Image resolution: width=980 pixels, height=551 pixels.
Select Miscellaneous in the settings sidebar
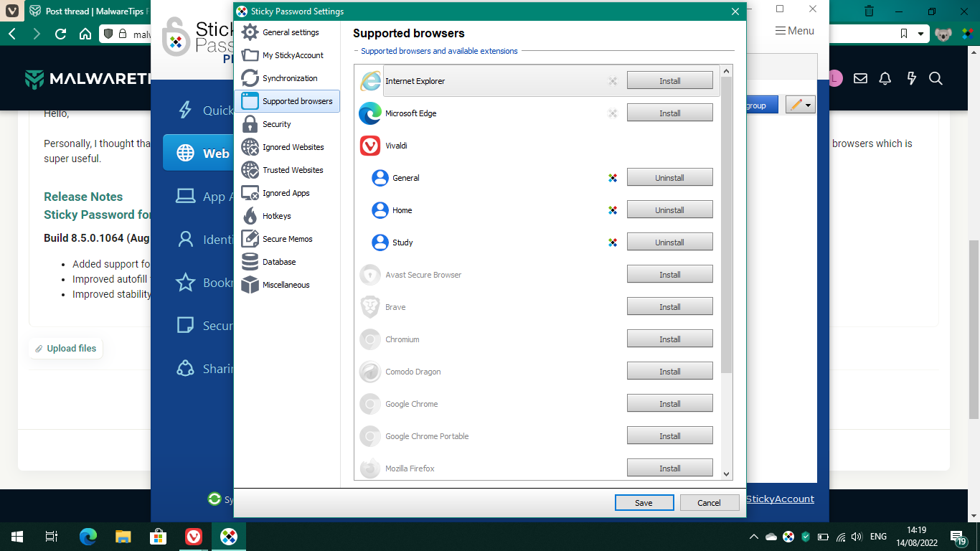[x=287, y=285]
